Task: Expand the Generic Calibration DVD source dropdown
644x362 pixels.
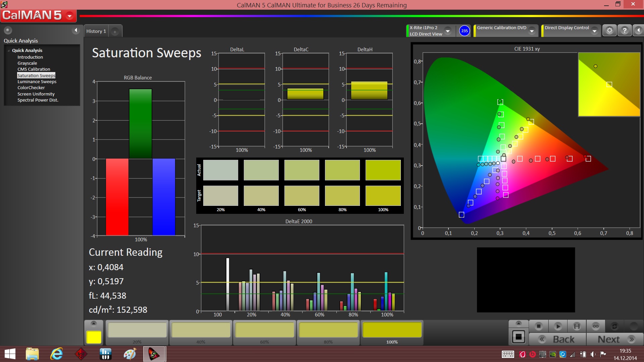Action: [x=532, y=31]
